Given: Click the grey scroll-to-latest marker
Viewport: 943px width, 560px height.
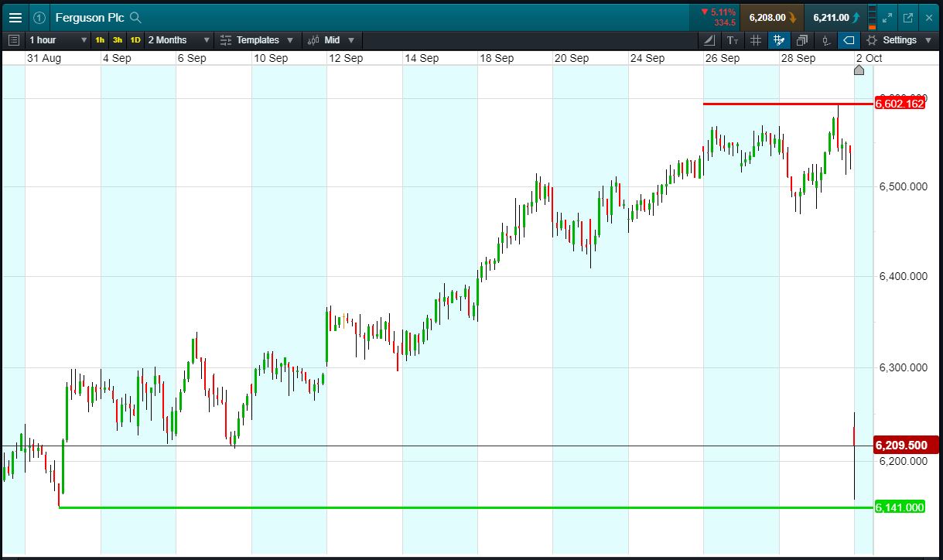Looking at the screenshot, I should 859,70.
